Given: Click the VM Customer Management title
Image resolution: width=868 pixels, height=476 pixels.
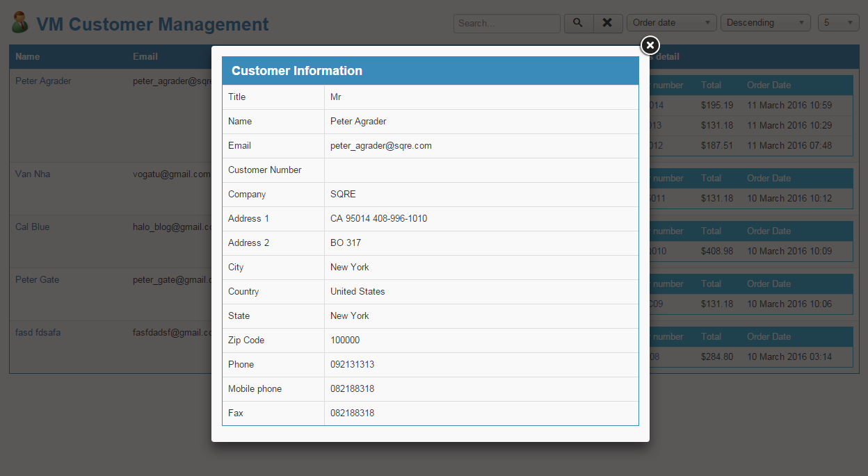Looking at the screenshot, I should [x=152, y=24].
